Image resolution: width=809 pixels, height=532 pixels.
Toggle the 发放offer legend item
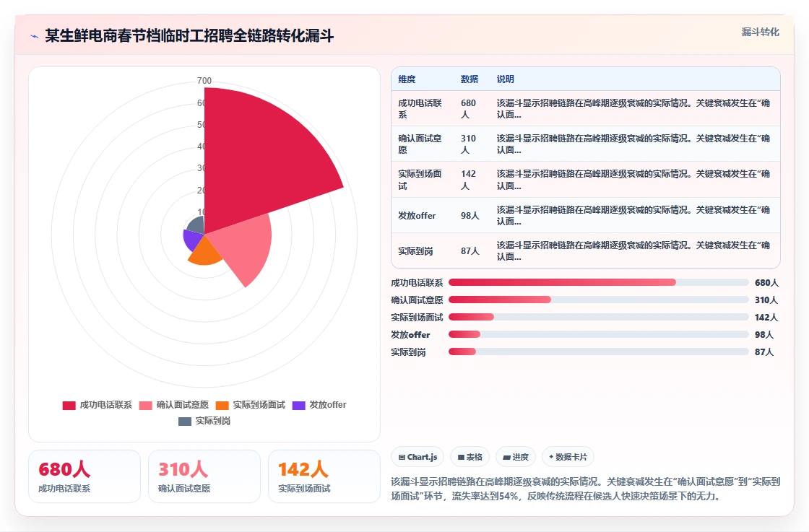click(319, 405)
